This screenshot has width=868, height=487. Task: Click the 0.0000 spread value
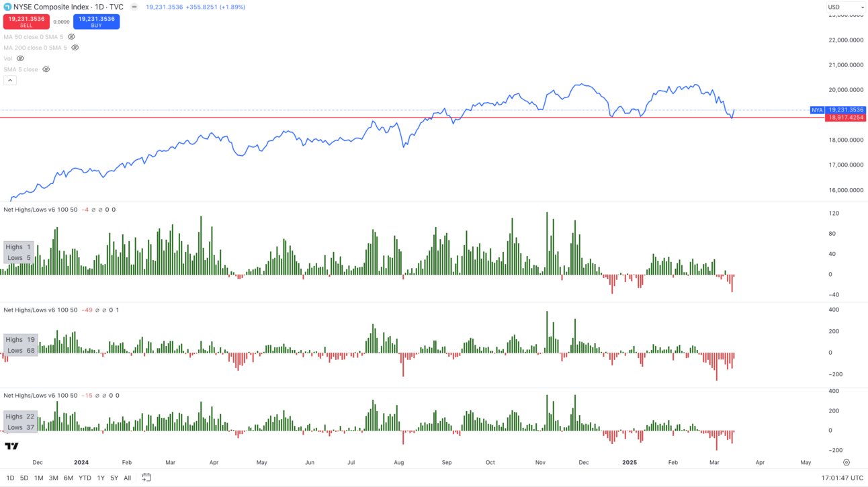pyautogui.click(x=61, y=21)
